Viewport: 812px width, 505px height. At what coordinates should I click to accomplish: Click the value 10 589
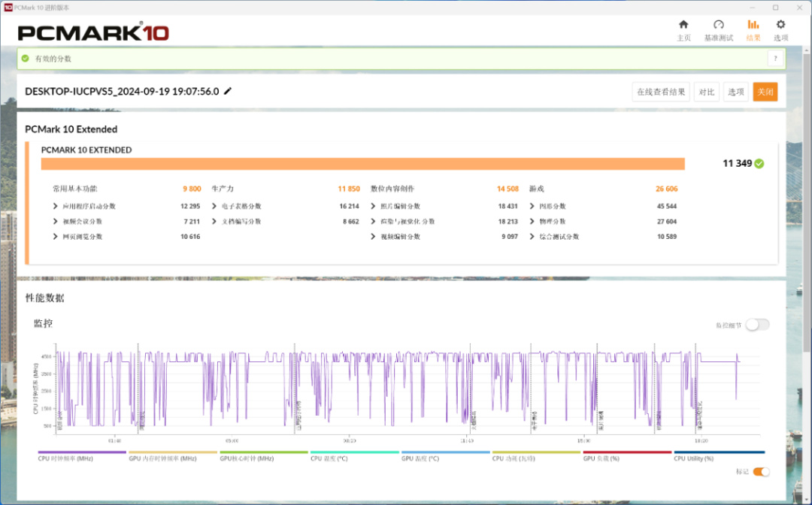[x=667, y=237]
